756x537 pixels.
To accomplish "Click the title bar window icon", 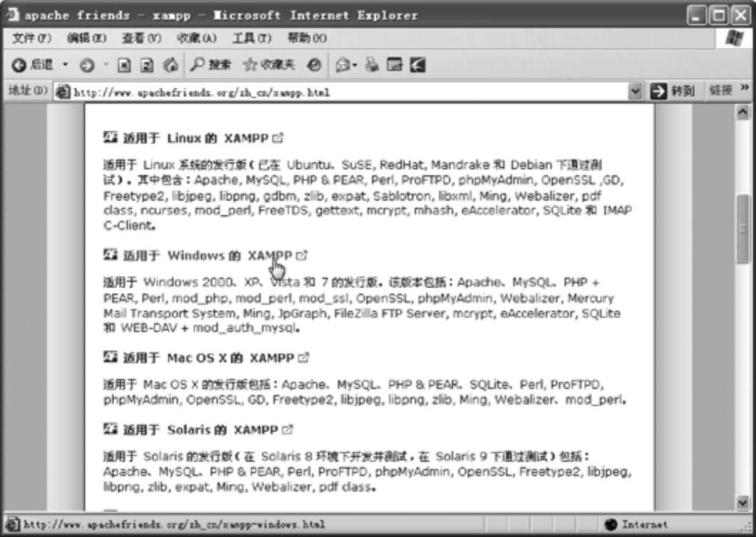I will pos(11,15).
